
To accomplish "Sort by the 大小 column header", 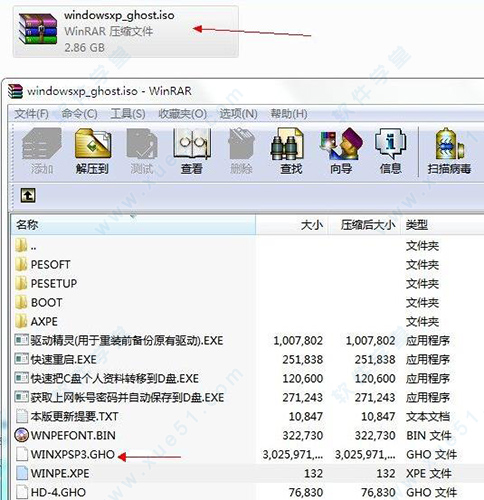I will [x=292, y=225].
